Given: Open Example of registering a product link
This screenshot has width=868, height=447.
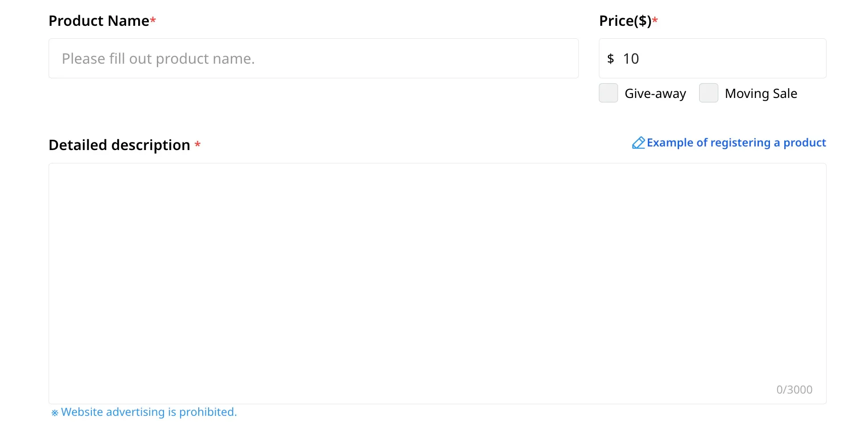Looking at the screenshot, I should pyautogui.click(x=736, y=143).
